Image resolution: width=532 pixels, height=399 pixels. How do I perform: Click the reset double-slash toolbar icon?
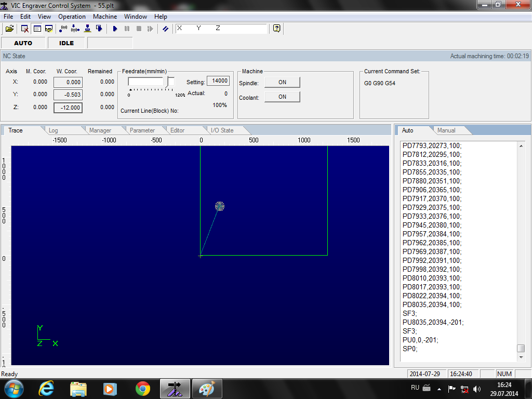click(x=166, y=29)
